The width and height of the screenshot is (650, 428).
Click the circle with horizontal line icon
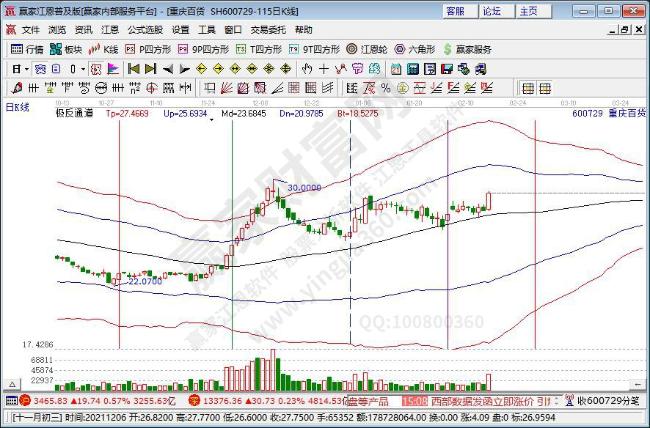101,88
